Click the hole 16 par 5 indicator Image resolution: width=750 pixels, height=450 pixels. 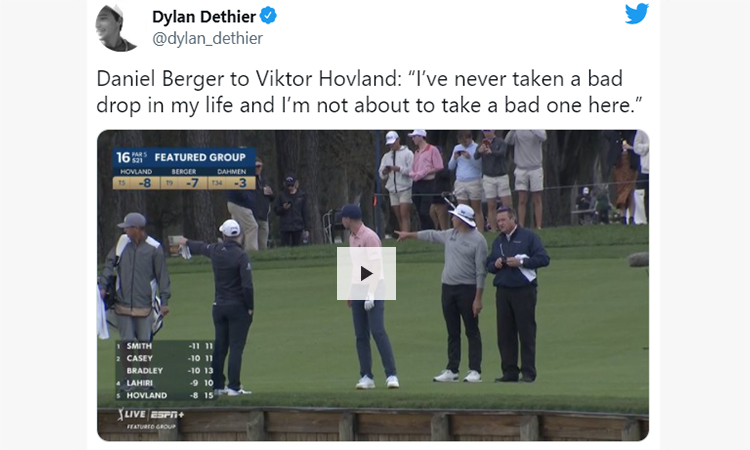point(132,157)
